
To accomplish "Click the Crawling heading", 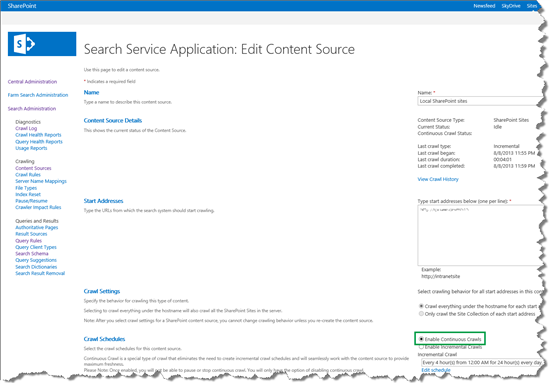I will [x=25, y=161].
